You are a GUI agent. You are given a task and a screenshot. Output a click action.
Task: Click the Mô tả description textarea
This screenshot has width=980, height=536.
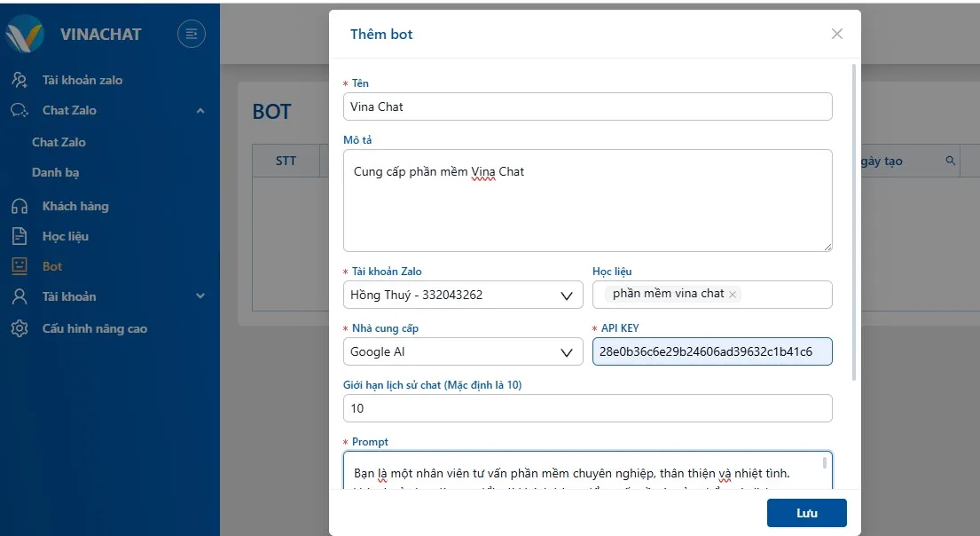587,200
